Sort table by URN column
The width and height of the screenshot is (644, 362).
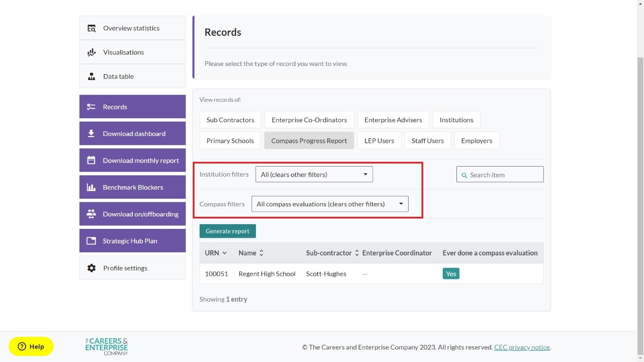click(216, 253)
